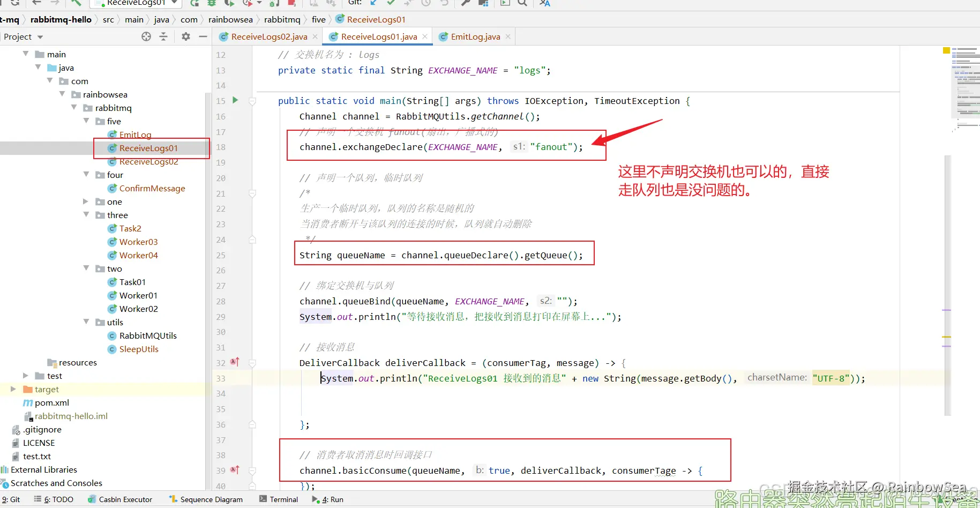Click the rainbowsea breadcrumb

tap(230, 20)
